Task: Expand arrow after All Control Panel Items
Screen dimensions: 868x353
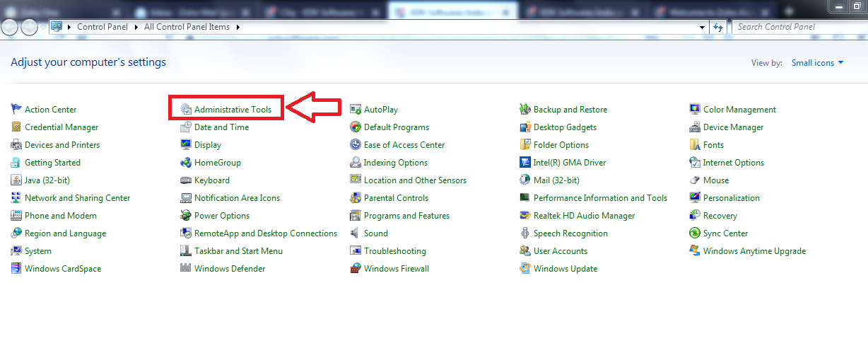Action: click(238, 27)
